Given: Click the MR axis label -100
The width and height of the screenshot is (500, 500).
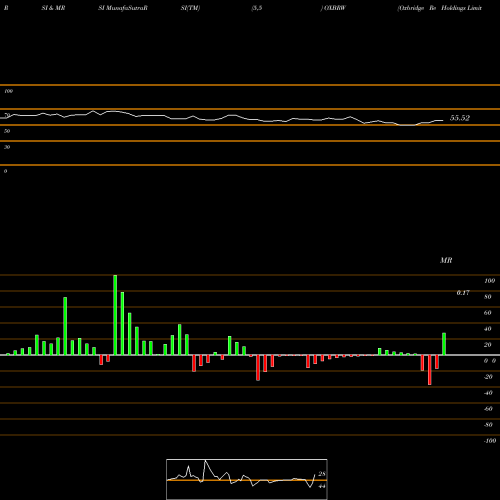Looking at the screenshot, I should 490,441.
